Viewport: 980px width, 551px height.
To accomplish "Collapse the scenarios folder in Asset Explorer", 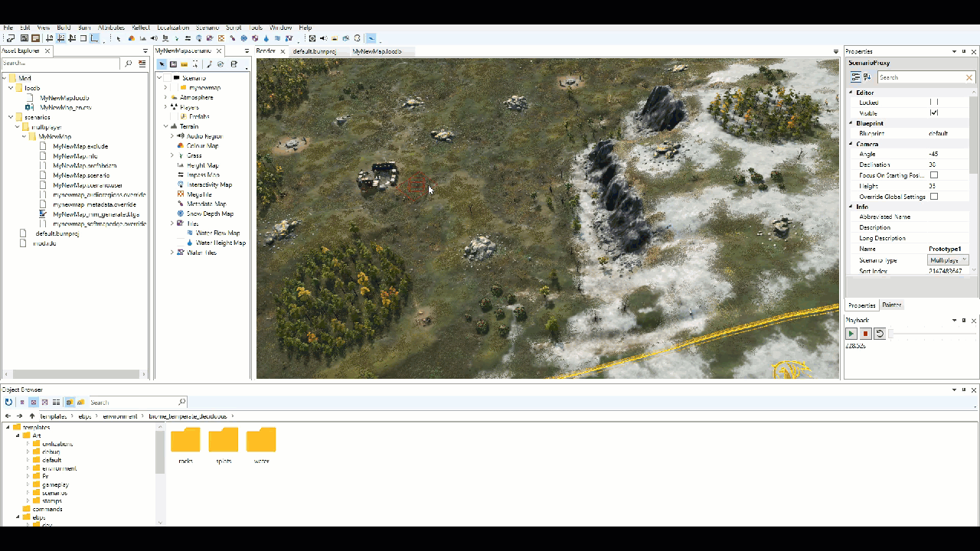I will pyautogui.click(x=11, y=117).
